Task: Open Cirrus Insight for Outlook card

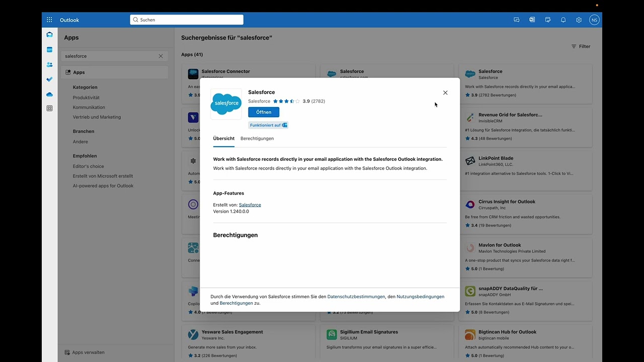Action: (525, 214)
